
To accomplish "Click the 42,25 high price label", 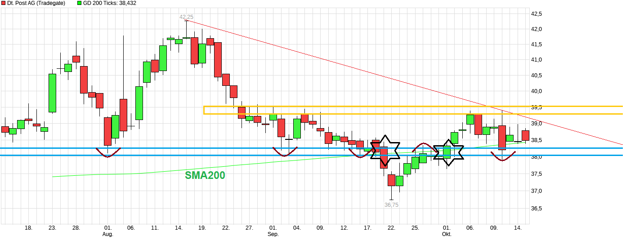I will pos(186,17).
